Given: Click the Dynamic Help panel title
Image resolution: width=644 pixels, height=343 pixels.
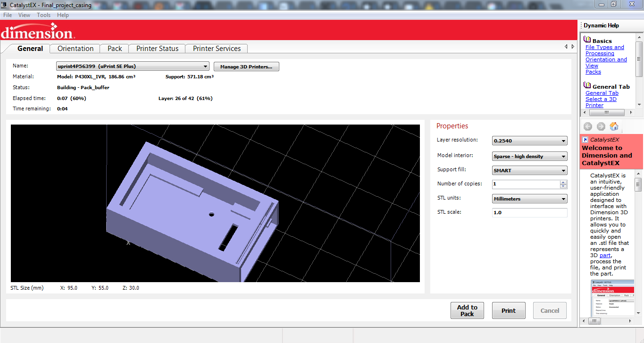Looking at the screenshot, I should (601, 25).
